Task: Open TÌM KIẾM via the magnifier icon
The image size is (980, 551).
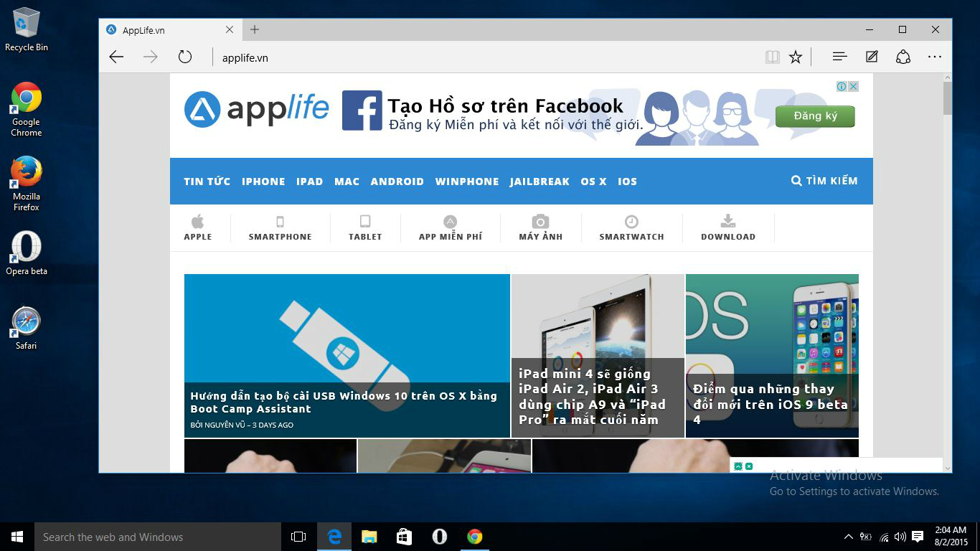Action: [x=796, y=181]
